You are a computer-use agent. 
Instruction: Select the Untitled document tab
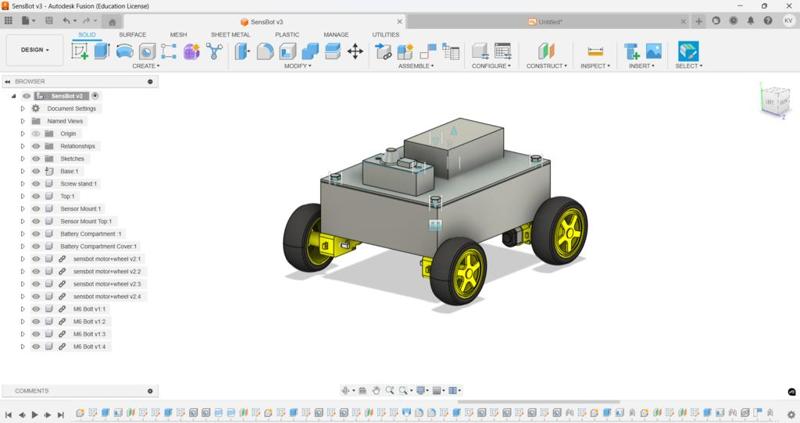[x=548, y=21]
